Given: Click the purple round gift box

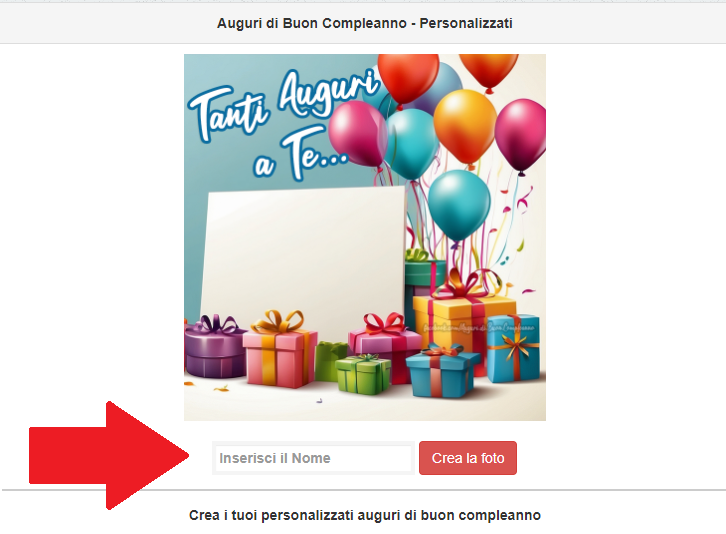Looking at the screenshot, I should [214, 347].
